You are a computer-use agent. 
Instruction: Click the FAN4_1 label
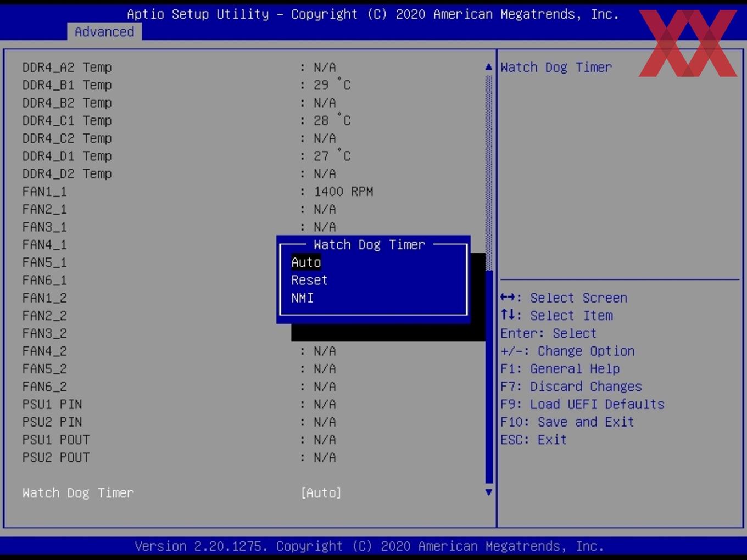[44, 245]
